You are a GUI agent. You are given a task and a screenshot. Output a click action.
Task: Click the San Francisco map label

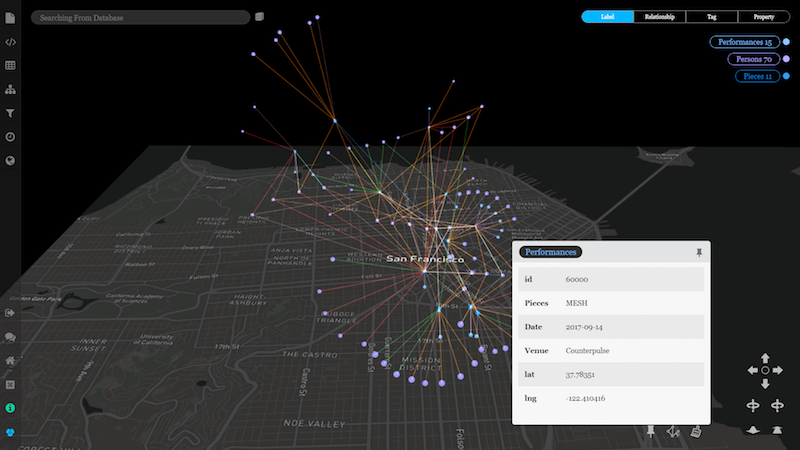pyautogui.click(x=425, y=259)
